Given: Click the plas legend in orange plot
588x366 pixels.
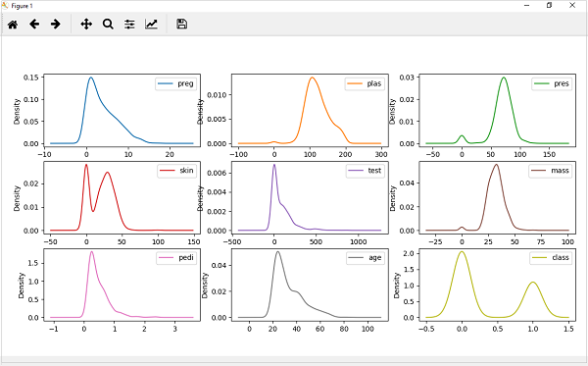Looking at the screenshot, I should [365, 83].
